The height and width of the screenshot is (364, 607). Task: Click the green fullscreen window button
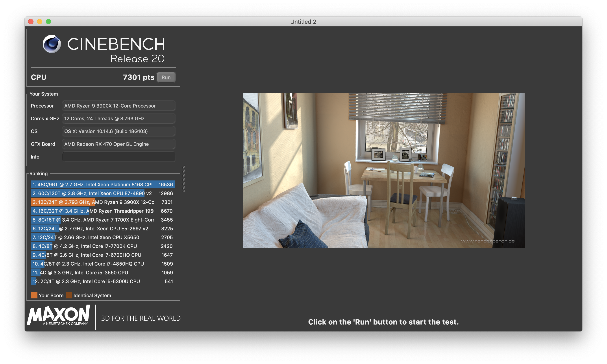click(49, 22)
